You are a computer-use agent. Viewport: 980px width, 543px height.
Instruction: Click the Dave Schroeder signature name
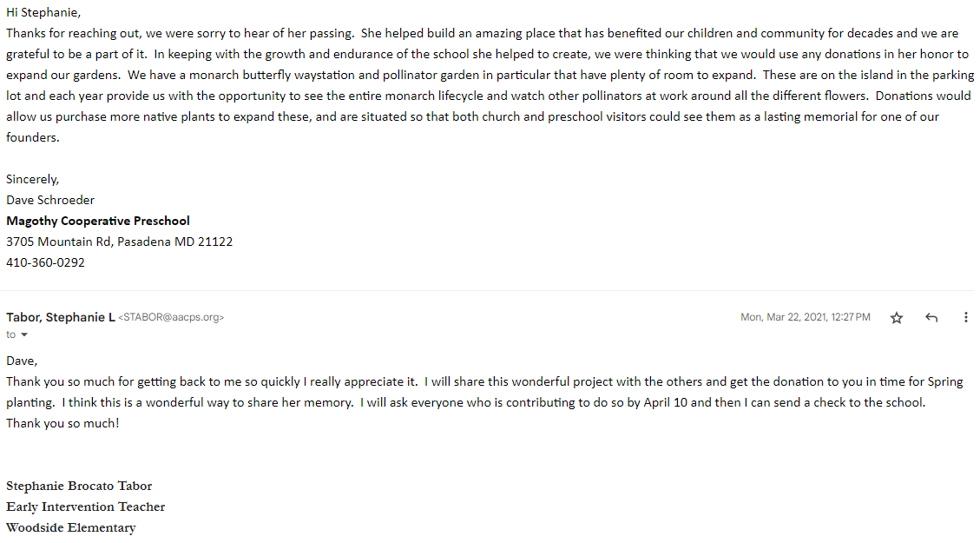coord(50,200)
